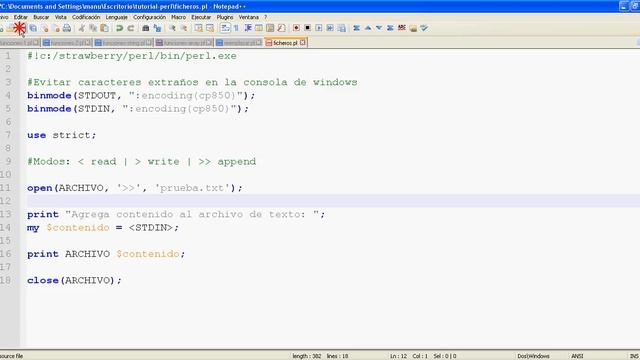Toggle synchronized vertical scrolling icon
The width and height of the screenshot is (640, 360).
click(198, 28)
